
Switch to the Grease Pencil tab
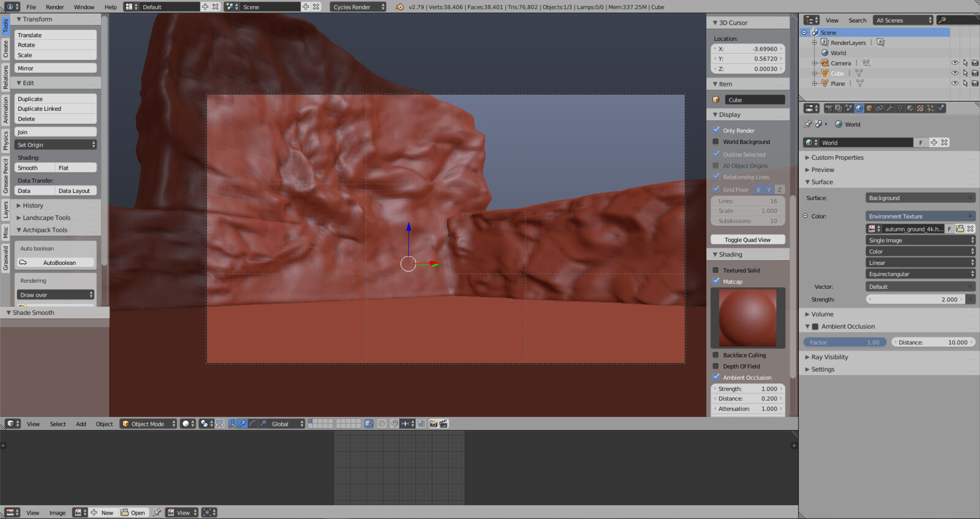(x=6, y=176)
